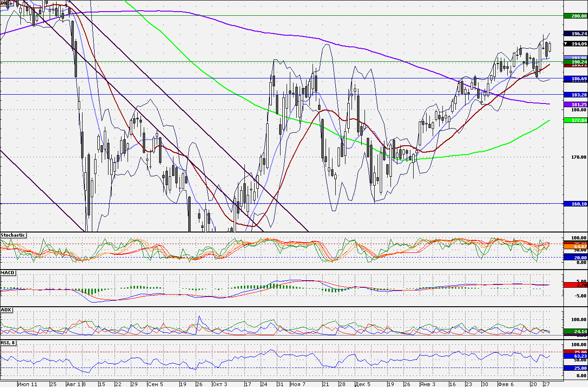Click the blue 183.28 level tag

[x=575, y=95]
